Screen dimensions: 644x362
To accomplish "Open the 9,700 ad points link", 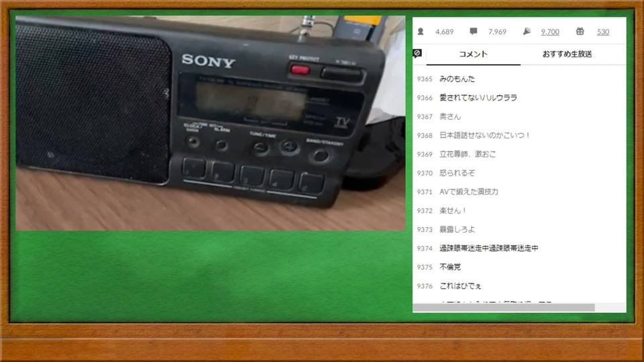I will 550,32.
